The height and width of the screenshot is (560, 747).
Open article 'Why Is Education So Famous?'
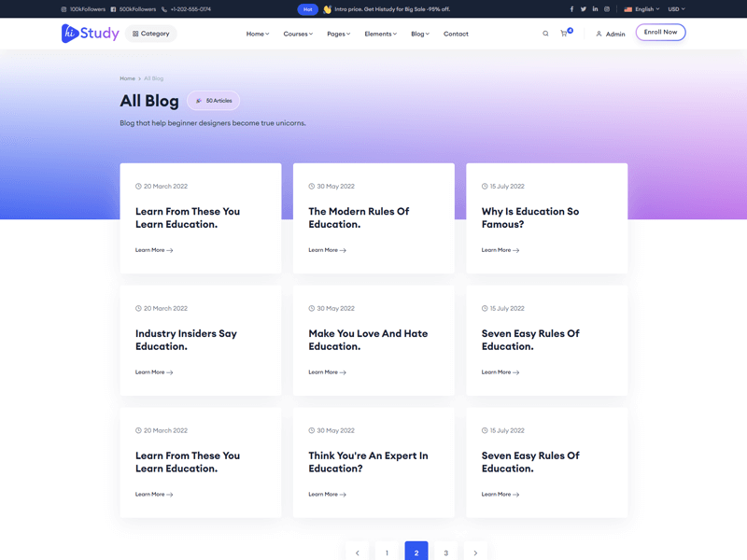coord(529,217)
